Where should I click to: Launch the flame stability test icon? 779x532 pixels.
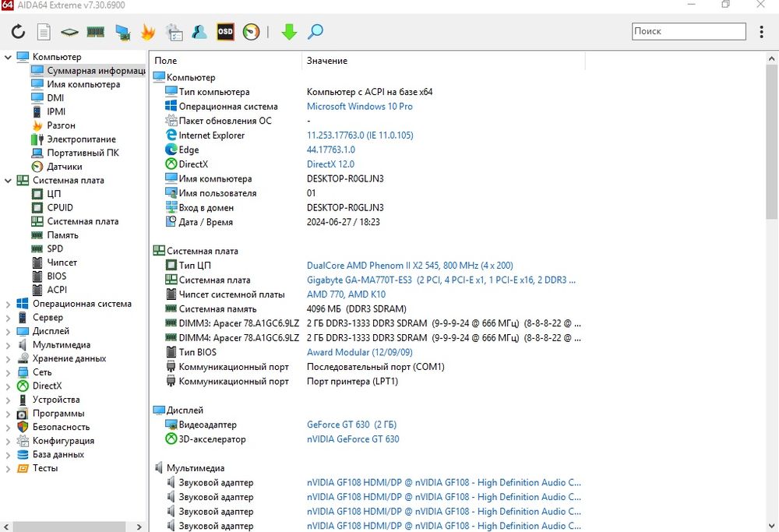[148, 32]
